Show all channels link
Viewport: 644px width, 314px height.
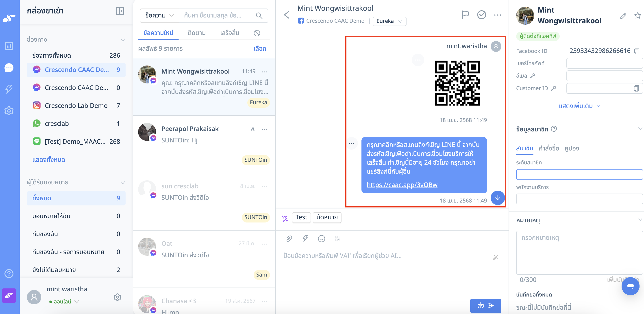click(x=48, y=159)
